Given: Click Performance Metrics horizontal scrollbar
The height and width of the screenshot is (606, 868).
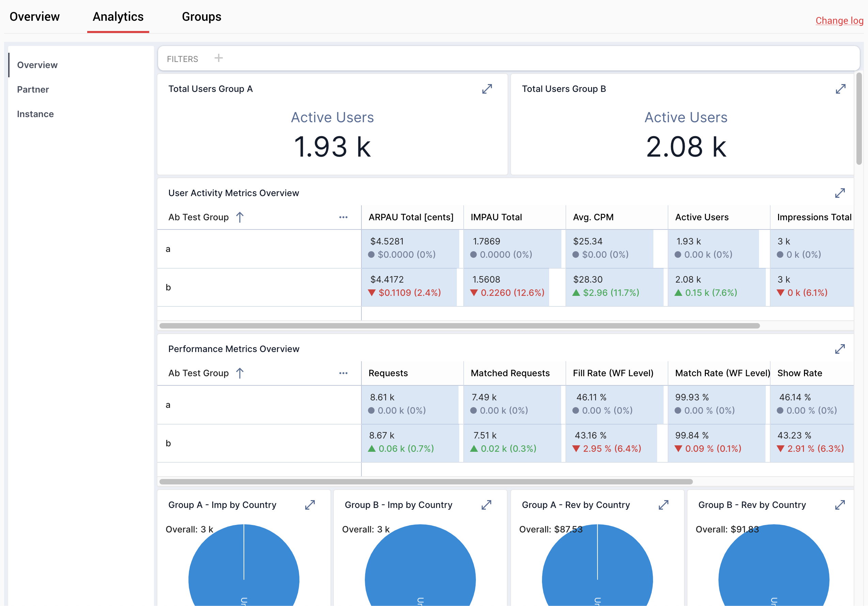Looking at the screenshot, I should (x=426, y=482).
